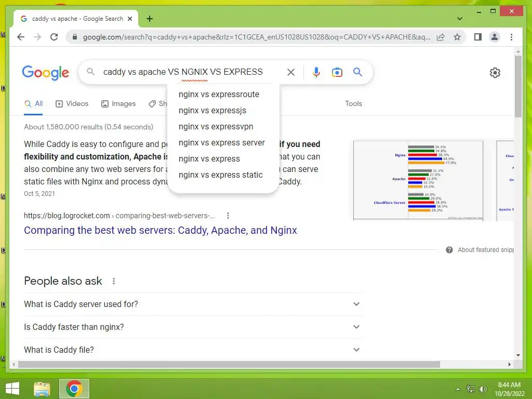Image resolution: width=532 pixels, height=399 pixels.
Task: Open the blog.logrocket.com URL breadcrumb
Action: tap(119, 216)
